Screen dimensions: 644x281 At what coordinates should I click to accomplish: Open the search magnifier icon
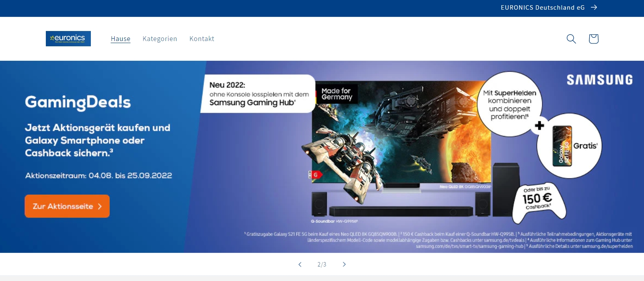pos(571,39)
